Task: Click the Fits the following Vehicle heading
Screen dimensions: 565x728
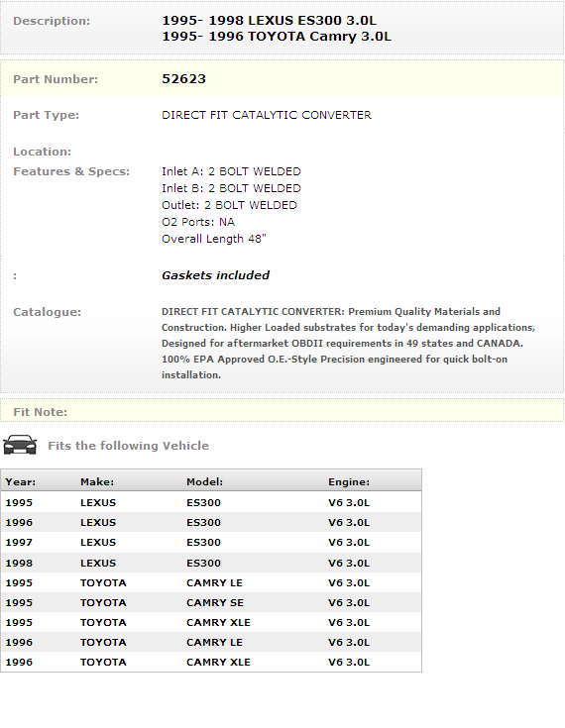Action: (128, 446)
